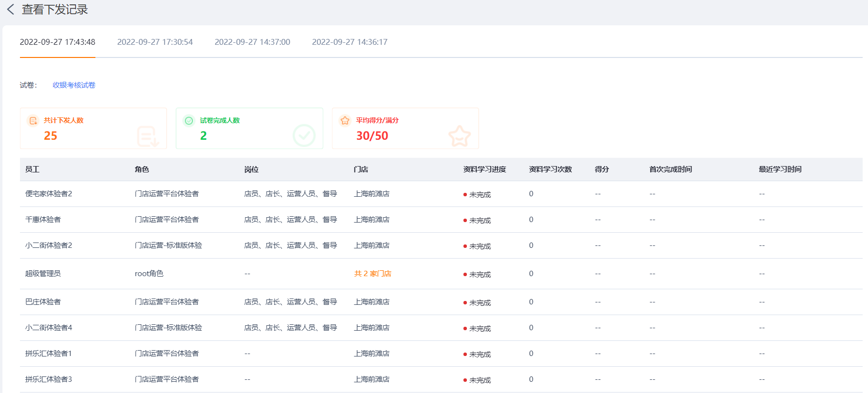Viewport: 868px width, 393px height.
Task: Click the large faded checkmark circle icon
Action: pos(304,136)
